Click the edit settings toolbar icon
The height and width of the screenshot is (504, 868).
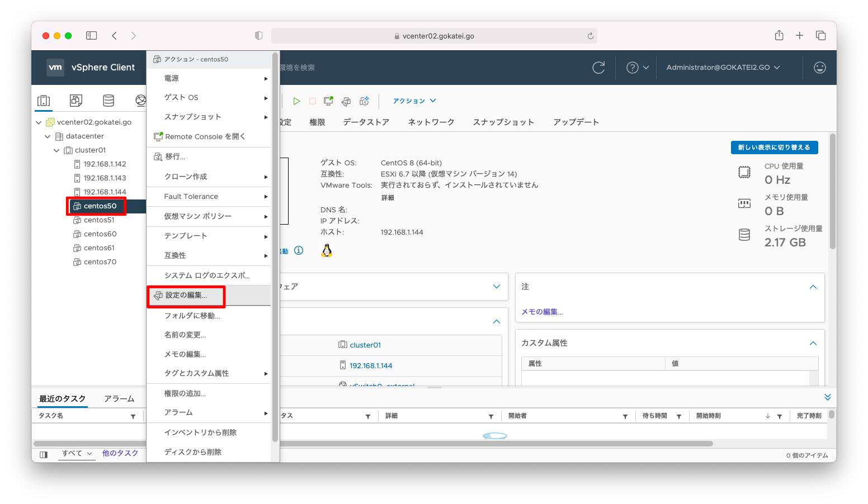346,101
